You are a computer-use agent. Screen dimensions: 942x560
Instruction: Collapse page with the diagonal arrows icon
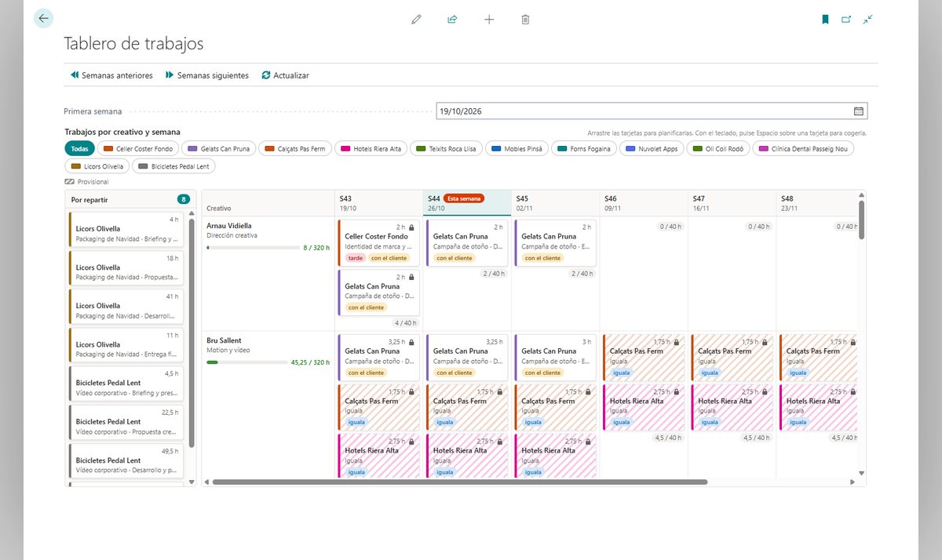[867, 19]
